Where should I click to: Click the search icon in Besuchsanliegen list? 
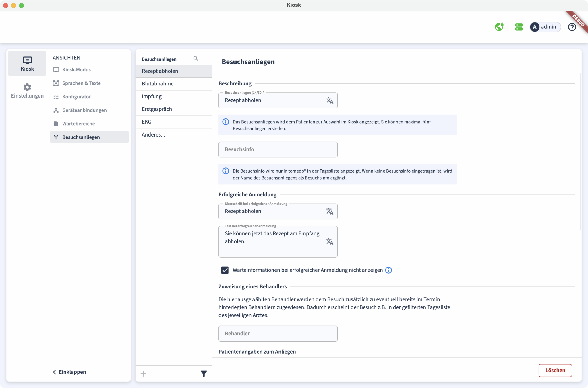(x=196, y=59)
